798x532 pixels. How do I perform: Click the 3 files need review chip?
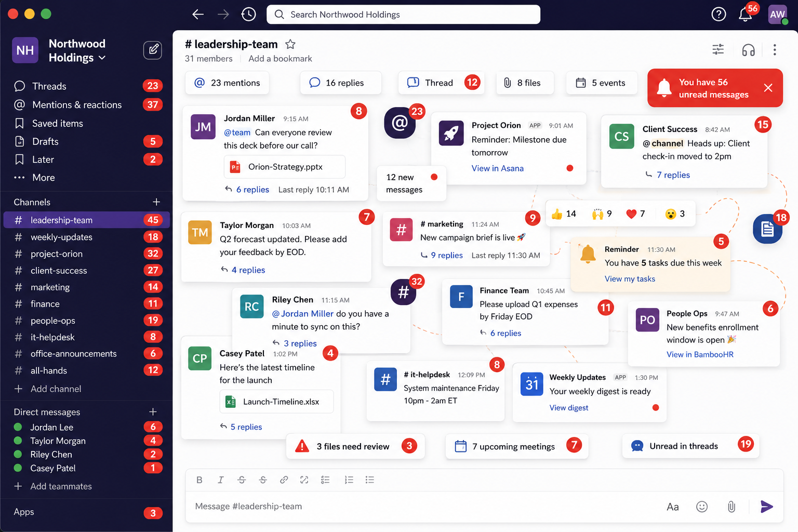click(x=355, y=446)
